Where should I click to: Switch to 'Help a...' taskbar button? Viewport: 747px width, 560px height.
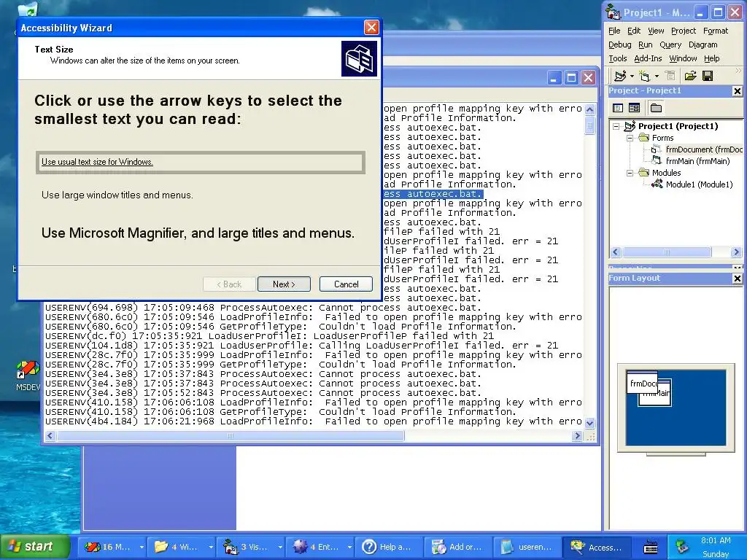pos(390,547)
